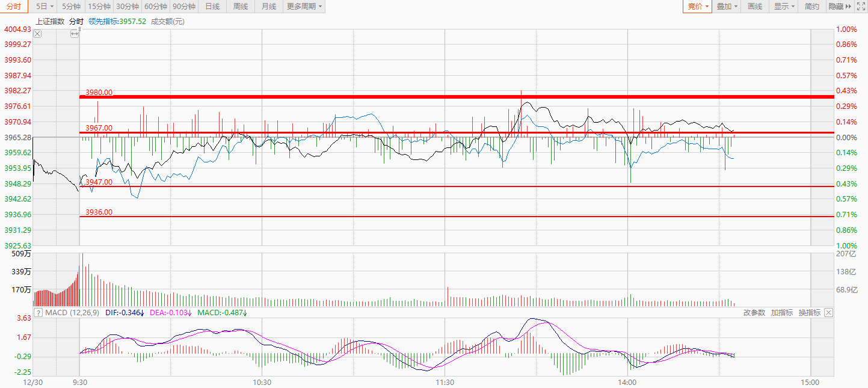The image size is (868, 388).
Task: Close the pre-market panel with the X icon
Action: point(37,34)
